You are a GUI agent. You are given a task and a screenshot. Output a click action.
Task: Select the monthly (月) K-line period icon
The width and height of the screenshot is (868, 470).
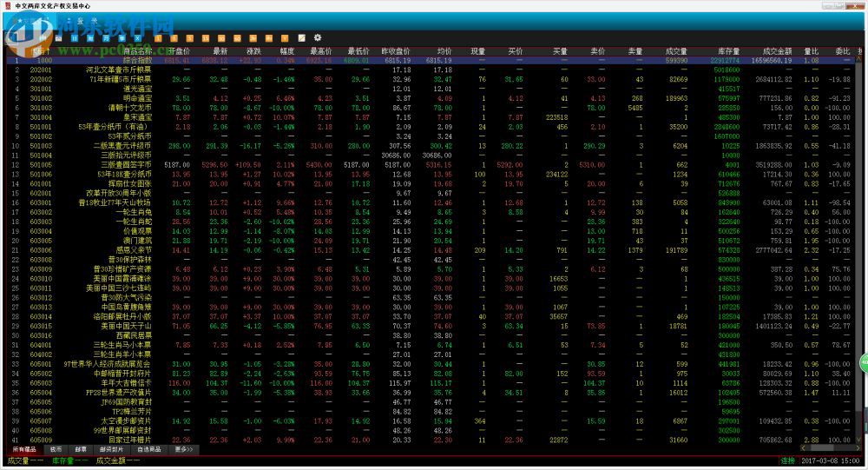pos(106,38)
